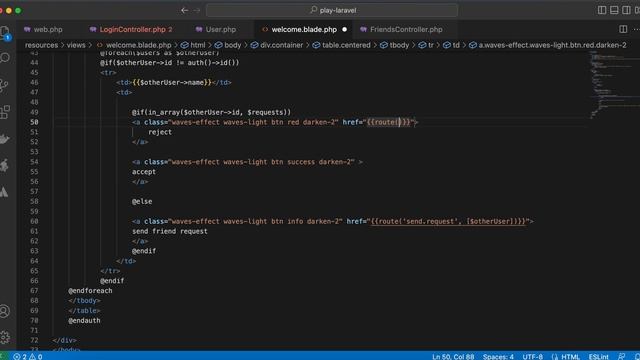Viewport: 640px width, 360px height.
Task: Click the 'accept' text on line 55
Action: (x=144, y=172)
